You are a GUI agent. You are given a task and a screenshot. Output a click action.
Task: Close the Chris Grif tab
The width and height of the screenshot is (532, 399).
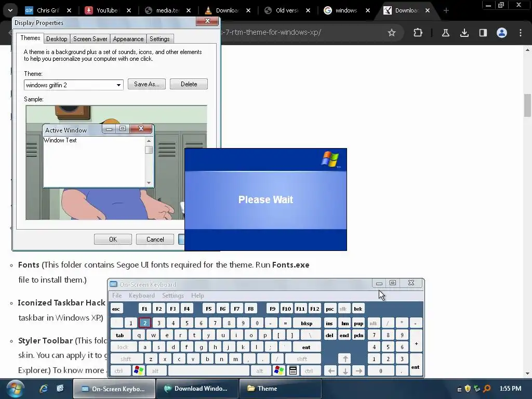click(69, 10)
